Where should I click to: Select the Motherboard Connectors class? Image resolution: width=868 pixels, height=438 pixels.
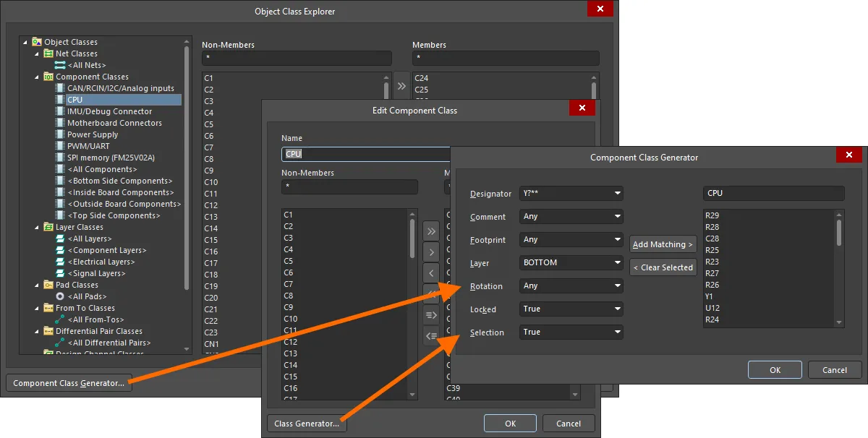point(114,123)
